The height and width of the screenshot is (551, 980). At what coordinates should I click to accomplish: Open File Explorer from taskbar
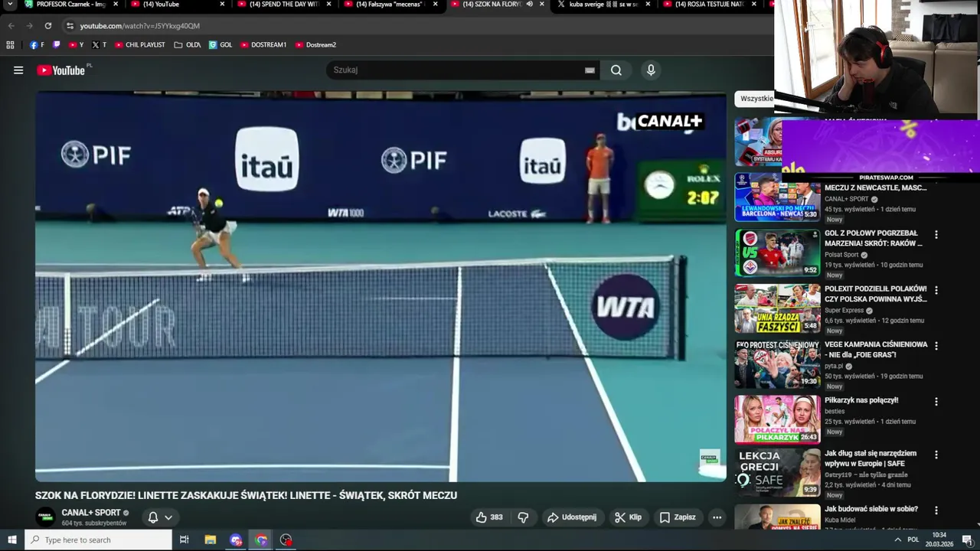tap(211, 540)
